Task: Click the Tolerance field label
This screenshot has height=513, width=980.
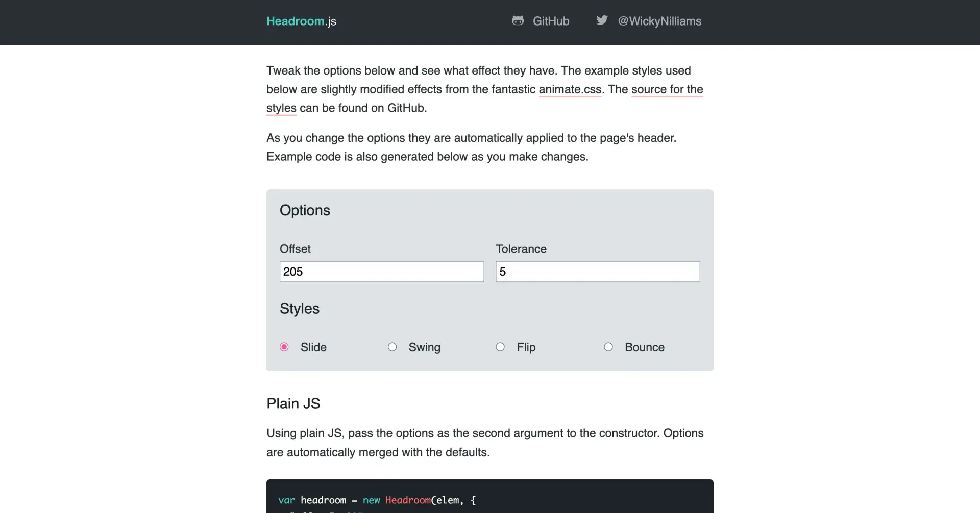Action: click(521, 249)
